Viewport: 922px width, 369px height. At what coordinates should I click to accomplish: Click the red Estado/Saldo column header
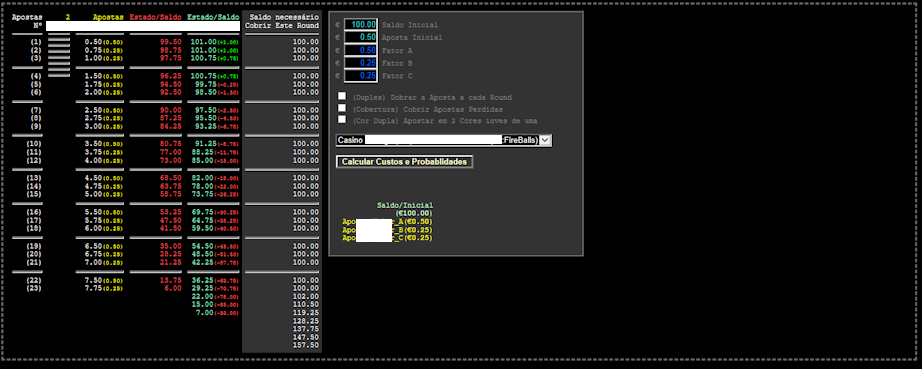(155, 18)
